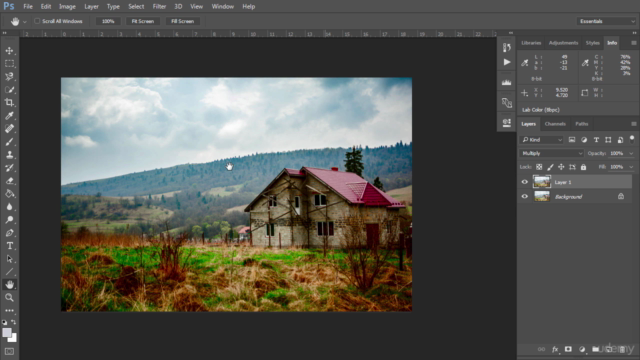Switch to the Paths tab
Viewport: 640px width, 360px height.
click(582, 124)
